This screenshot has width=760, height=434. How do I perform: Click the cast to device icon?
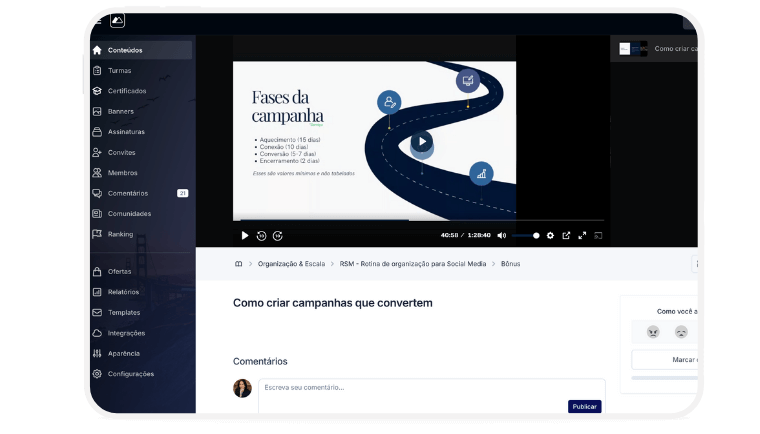598,236
